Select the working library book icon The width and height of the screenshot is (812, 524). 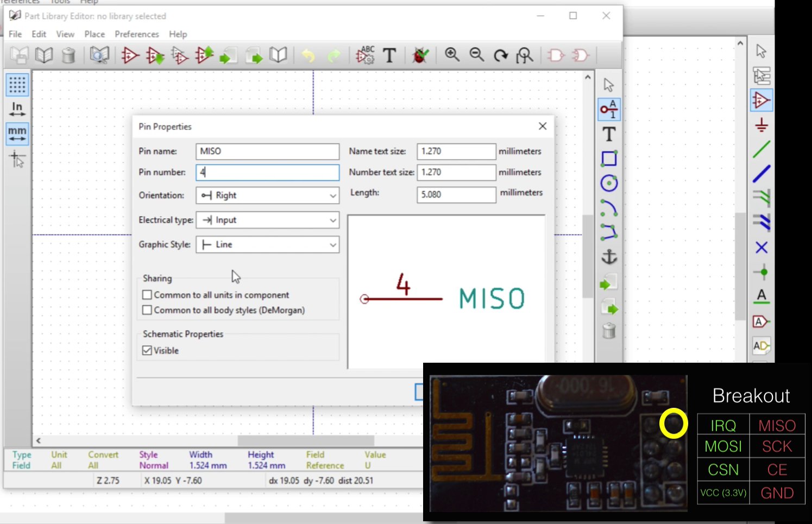click(44, 55)
